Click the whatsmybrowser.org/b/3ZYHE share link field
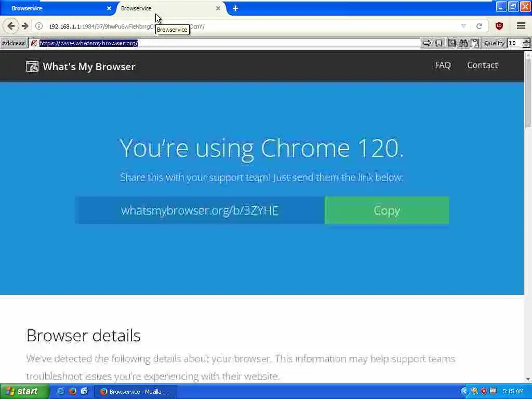 pyautogui.click(x=200, y=210)
